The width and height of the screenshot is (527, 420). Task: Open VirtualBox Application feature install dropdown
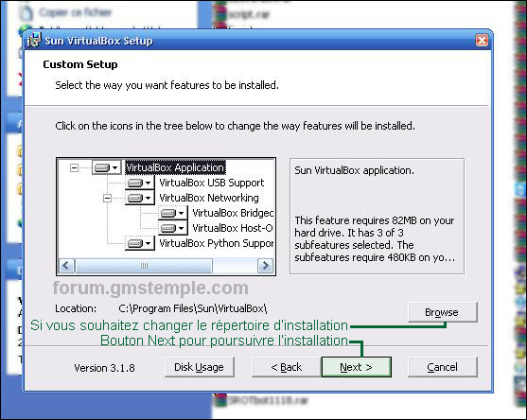(x=107, y=167)
